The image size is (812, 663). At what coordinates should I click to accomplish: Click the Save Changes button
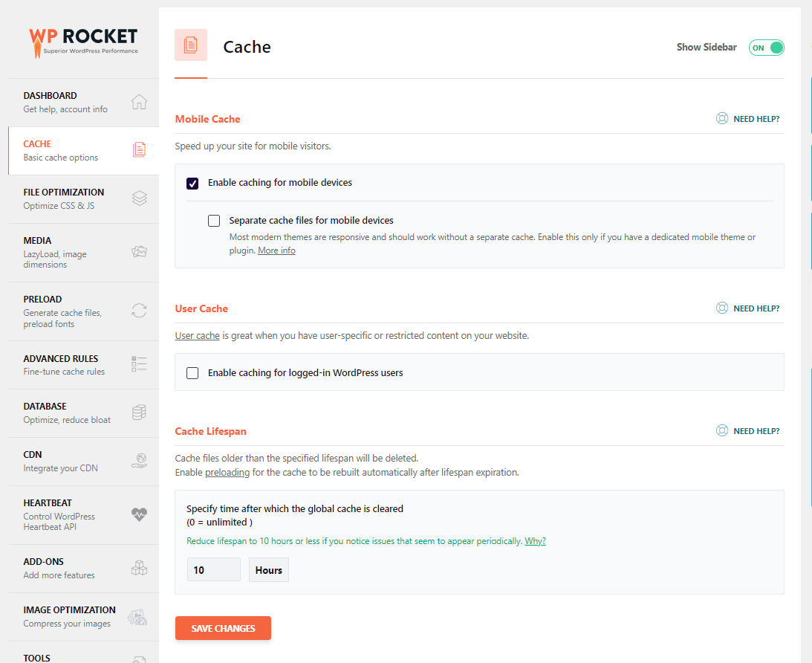pos(223,628)
